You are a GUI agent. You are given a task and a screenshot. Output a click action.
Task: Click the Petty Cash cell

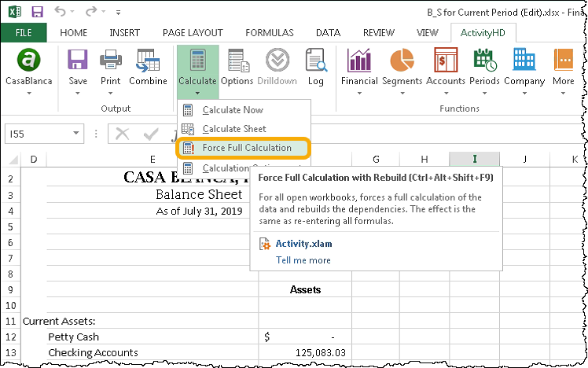(x=153, y=337)
